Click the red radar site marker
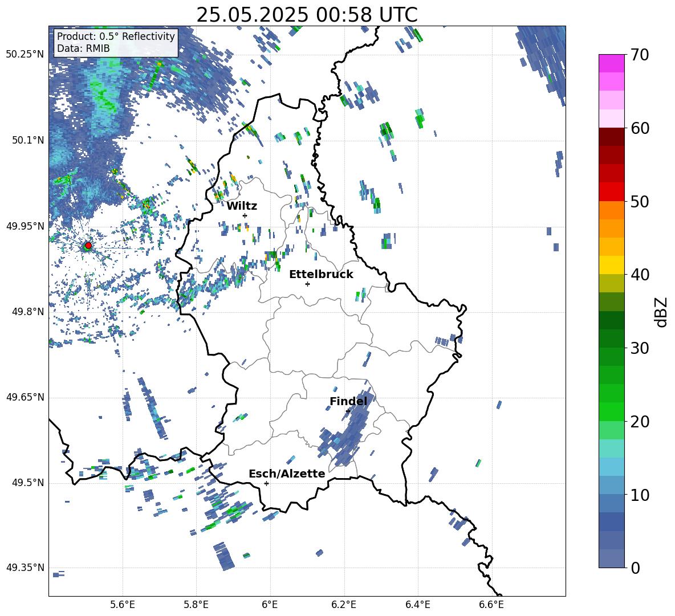Image resolution: width=675 pixels, height=616 pixels. pyautogui.click(x=88, y=246)
